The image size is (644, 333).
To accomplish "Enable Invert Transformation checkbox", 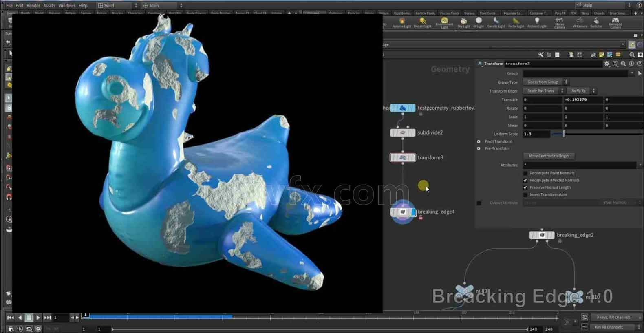I will 525,195.
